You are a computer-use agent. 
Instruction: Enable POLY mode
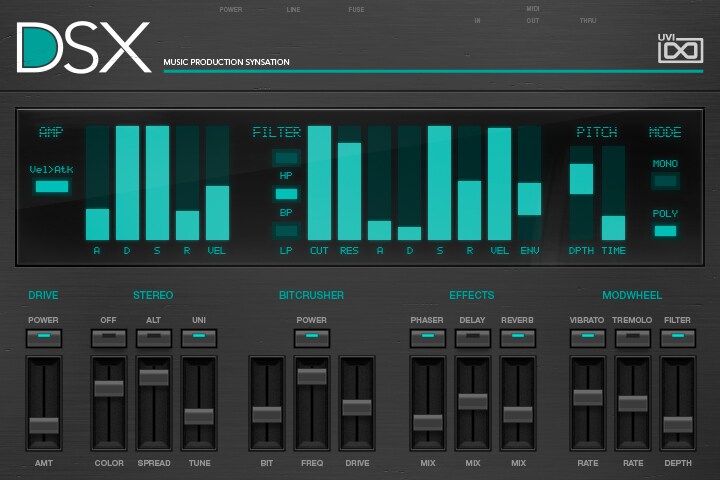pyautogui.click(x=665, y=231)
